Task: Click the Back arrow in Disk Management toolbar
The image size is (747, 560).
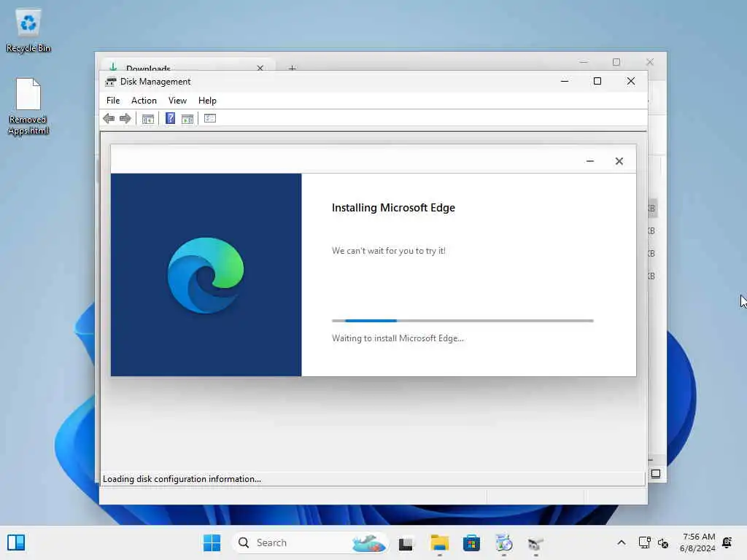Action: (x=109, y=119)
